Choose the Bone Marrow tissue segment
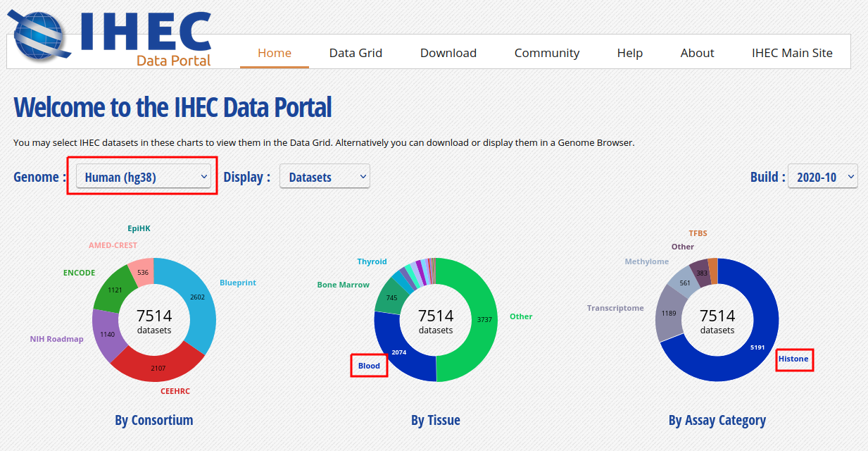The image size is (868, 451). (x=389, y=297)
